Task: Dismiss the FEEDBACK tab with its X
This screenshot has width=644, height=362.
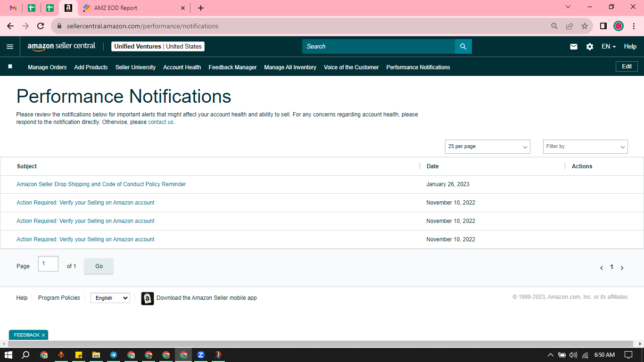Action: point(43,335)
